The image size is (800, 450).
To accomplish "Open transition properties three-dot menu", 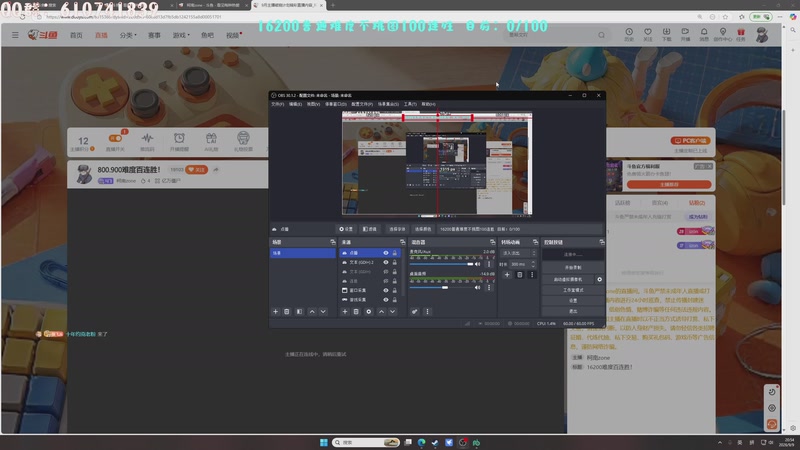I will (532, 274).
